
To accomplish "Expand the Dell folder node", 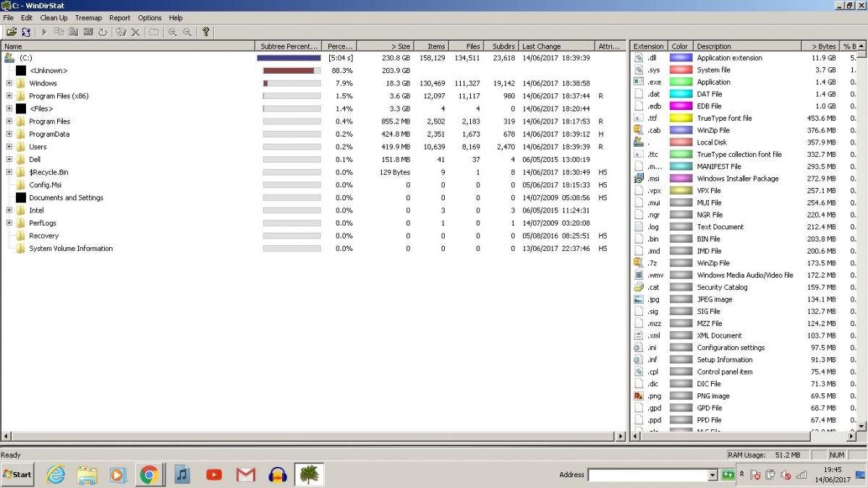I will click(9, 160).
